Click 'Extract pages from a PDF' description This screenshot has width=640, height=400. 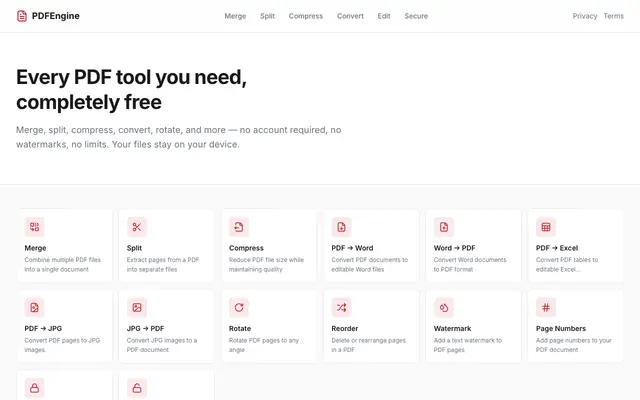tap(163, 264)
